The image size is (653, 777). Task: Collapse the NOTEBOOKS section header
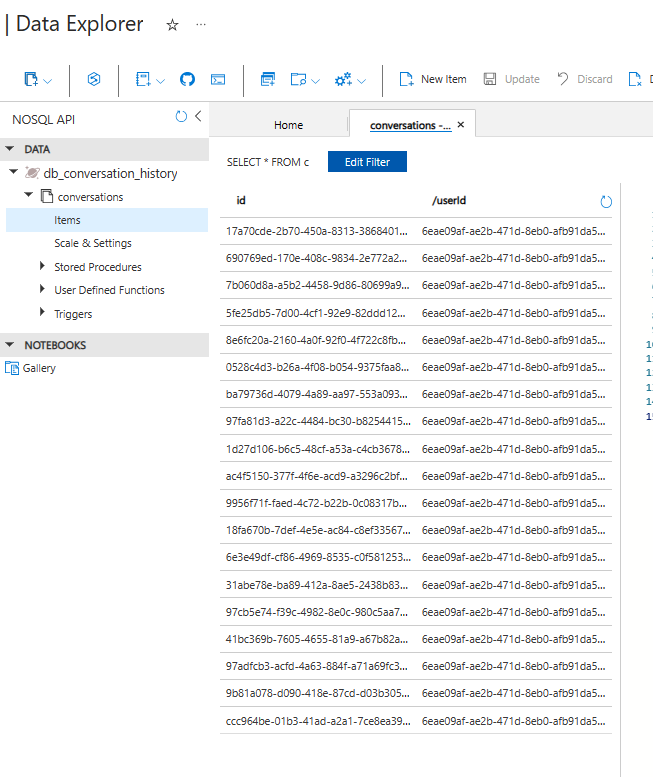9,344
